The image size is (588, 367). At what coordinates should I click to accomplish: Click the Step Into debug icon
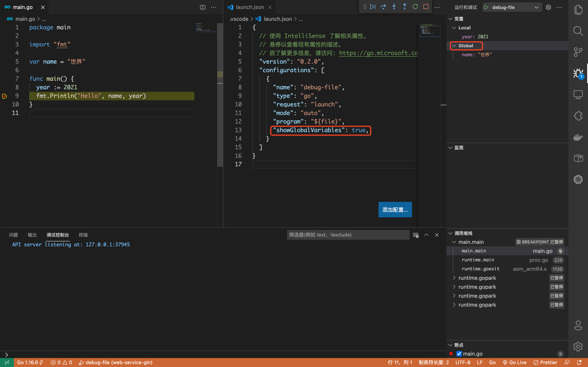tap(394, 7)
